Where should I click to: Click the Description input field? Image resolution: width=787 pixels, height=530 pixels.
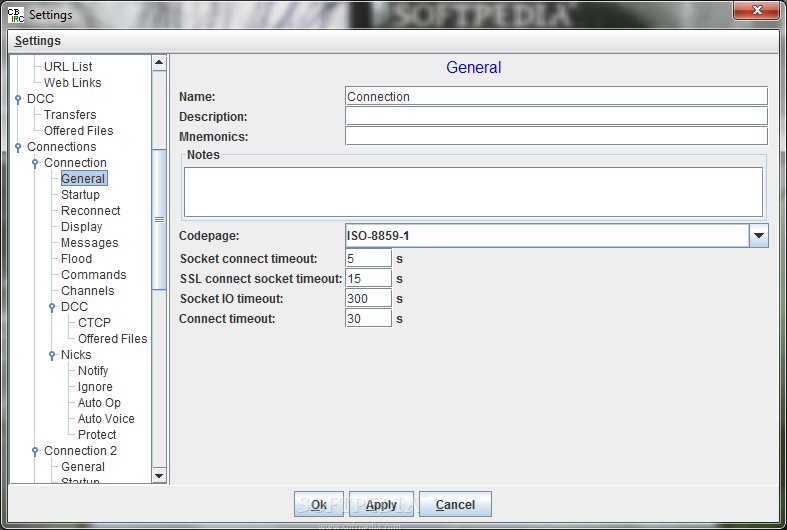pos(556,116)
